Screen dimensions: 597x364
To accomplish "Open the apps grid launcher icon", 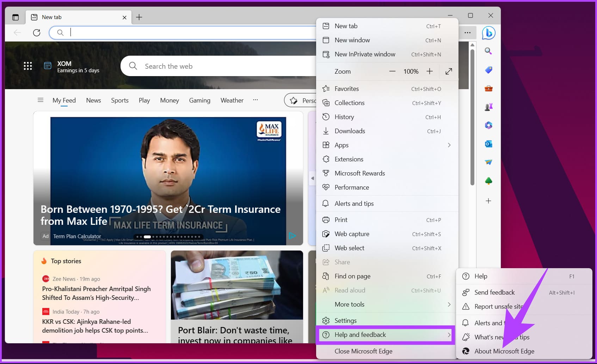I will click(28, 66).
